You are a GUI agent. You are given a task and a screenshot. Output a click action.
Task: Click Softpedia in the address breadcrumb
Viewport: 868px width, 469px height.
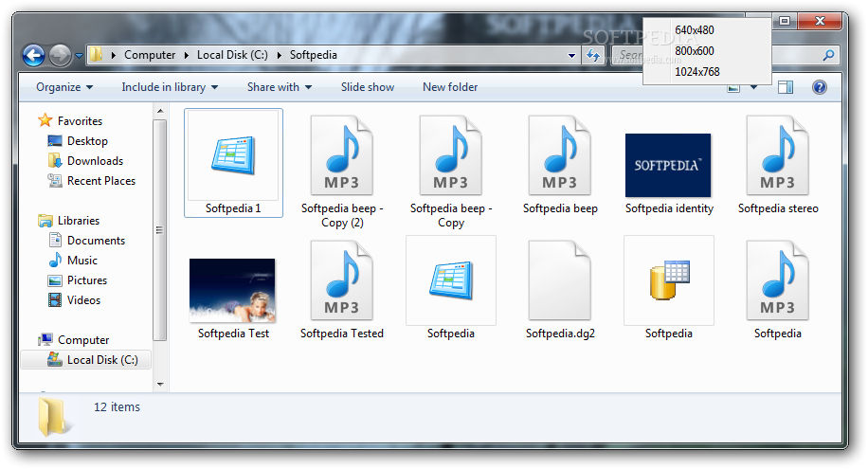tap(314, 55)
